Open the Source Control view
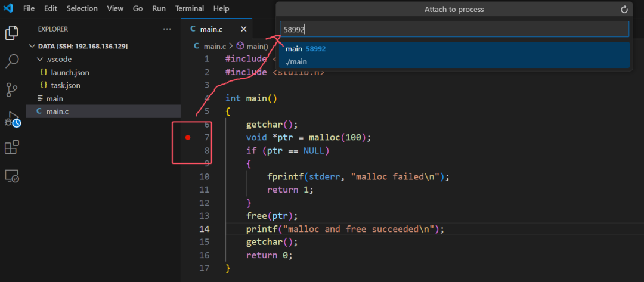Viewport: 644px width, 282px height. pos(12,89)
